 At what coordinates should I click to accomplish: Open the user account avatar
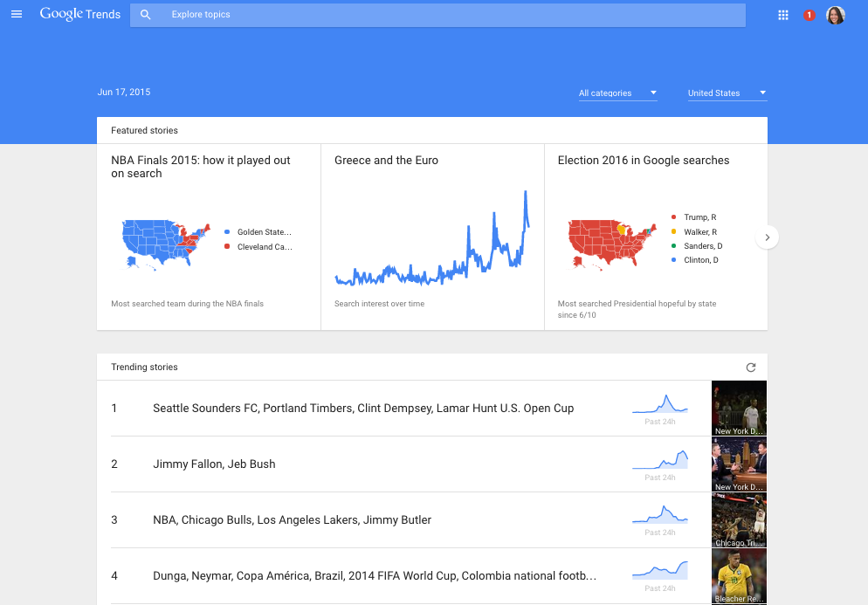[x=836, y=15]
